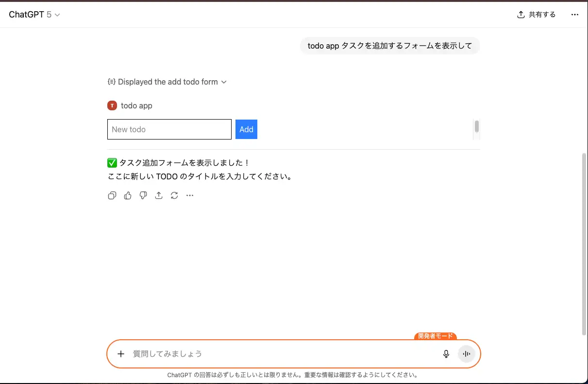Share the response using upload arrow icon
The height and width of the screenshot is (384, 588).
click(x=159, y=195)
